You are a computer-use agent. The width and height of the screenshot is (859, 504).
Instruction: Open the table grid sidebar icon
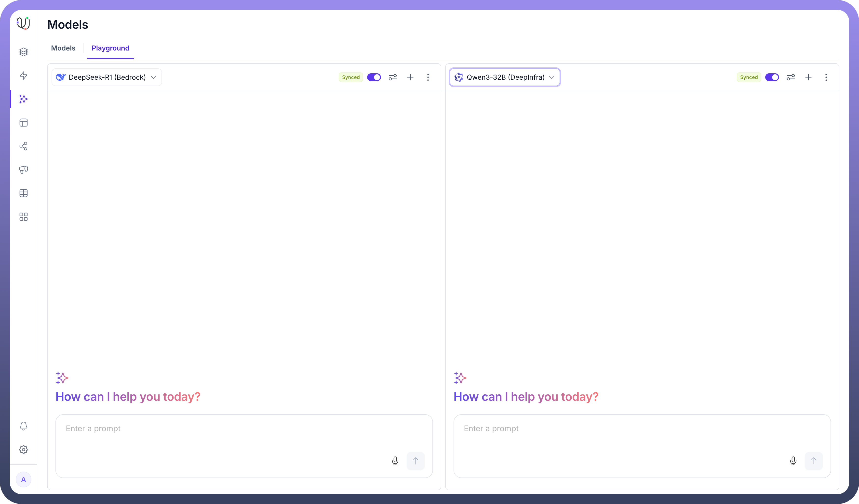24,193
